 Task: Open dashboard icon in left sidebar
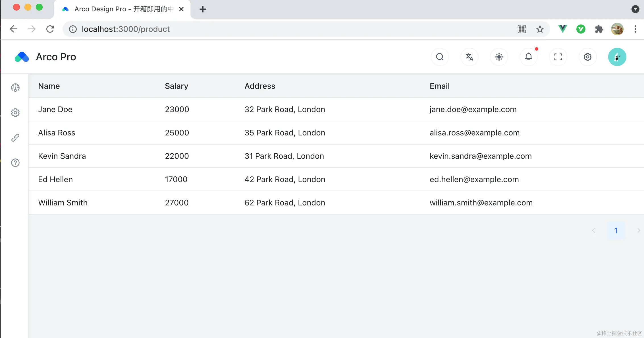coord(15,88)
